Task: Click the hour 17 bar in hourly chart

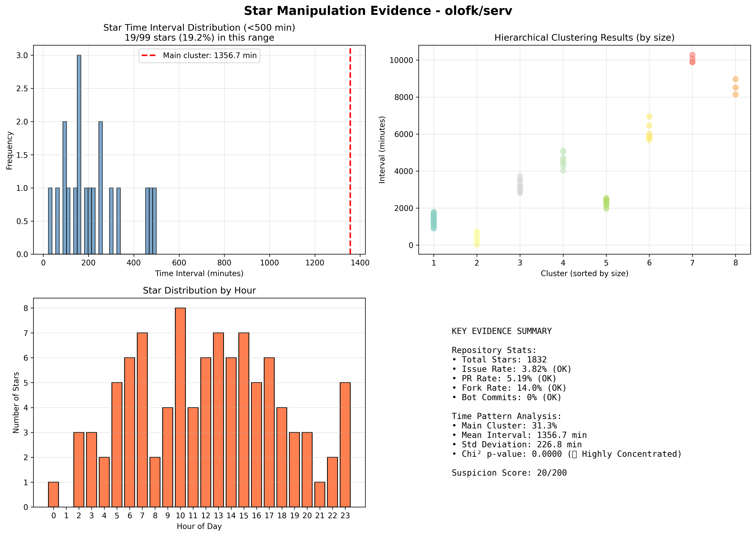Action: [269, 432]
